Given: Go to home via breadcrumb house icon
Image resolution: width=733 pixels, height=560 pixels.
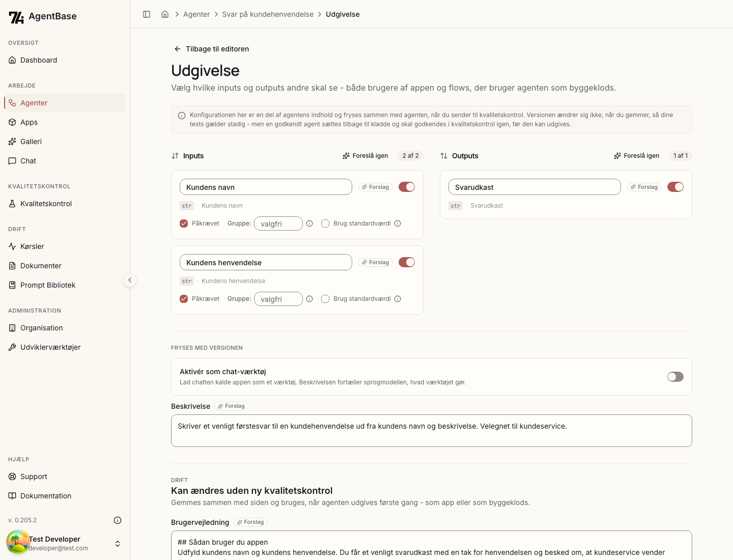Looking at the screenshot, I should pos(165,14).
